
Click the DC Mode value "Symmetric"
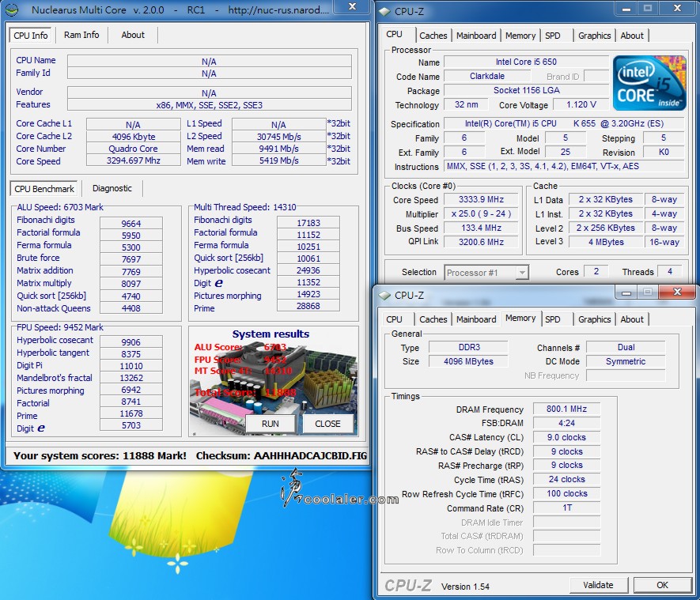coord(626,361)
